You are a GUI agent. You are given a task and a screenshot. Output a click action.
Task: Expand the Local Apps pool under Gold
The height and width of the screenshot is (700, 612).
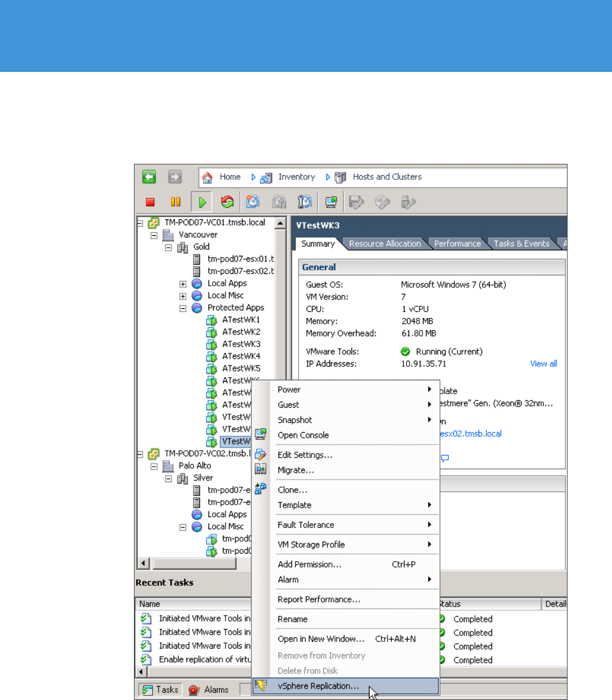click(183, 284)
